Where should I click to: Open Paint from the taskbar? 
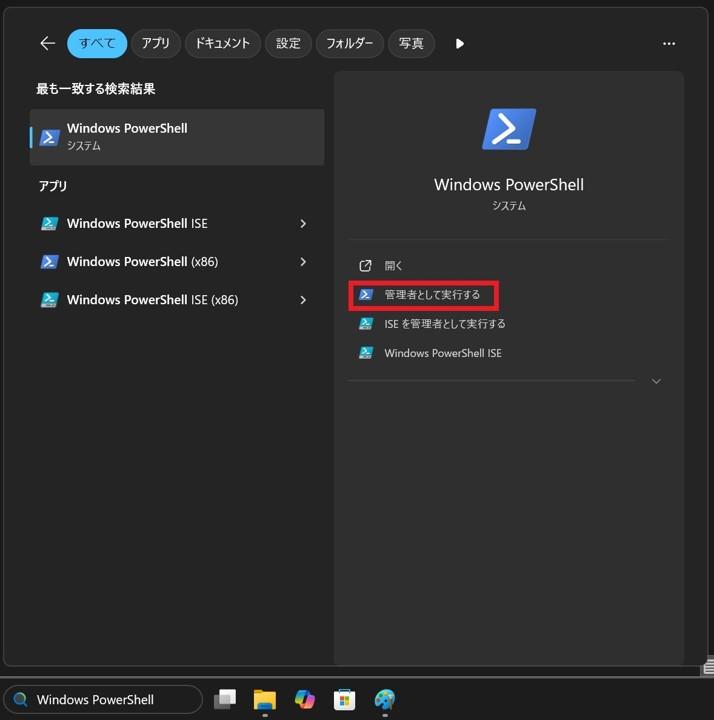[384, 699]
